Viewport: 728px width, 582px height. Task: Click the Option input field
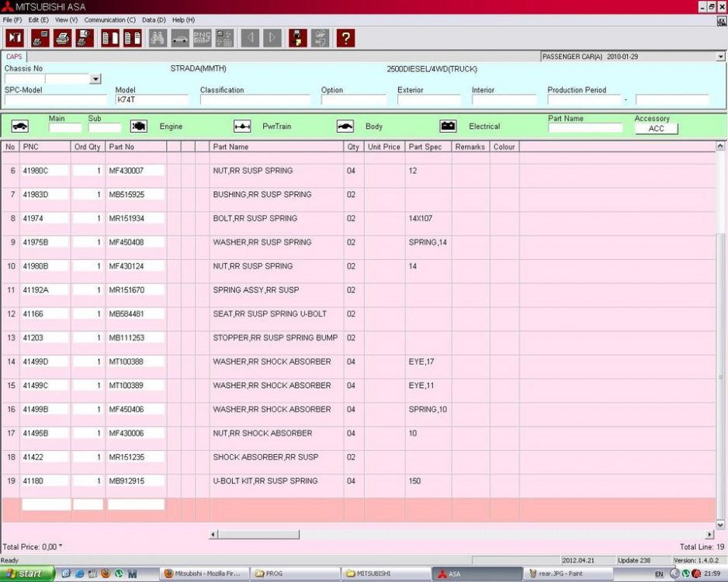[353, 100]
